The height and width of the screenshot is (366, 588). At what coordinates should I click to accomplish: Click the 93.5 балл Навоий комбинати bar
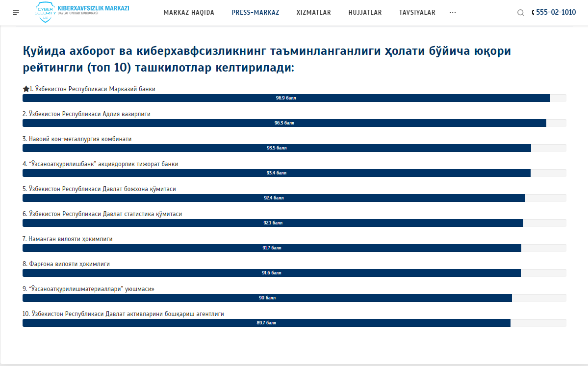coord(277,148)
